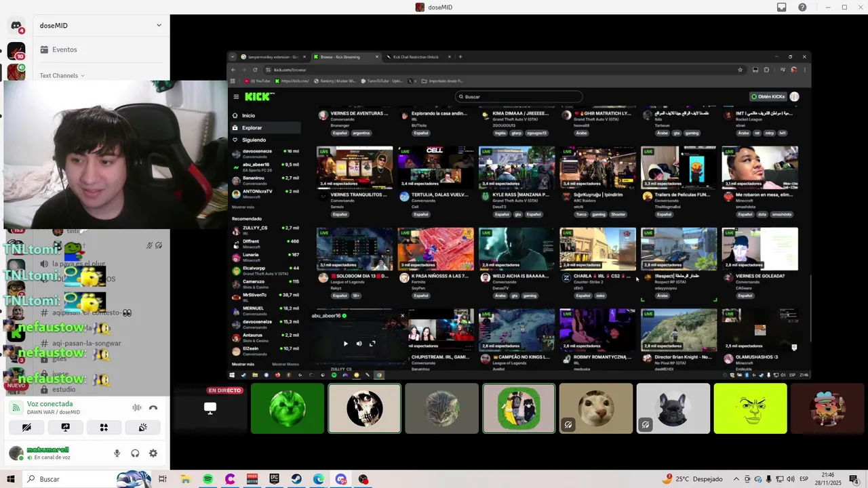The image size is (868, 488).
Task: Open the server with 10 notifications badge
Action: coord(16,51)
